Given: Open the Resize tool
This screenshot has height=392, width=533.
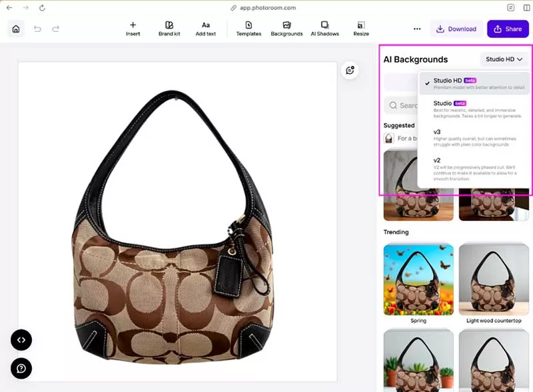Looking at the screenshot, I should [x=361, y=29].
